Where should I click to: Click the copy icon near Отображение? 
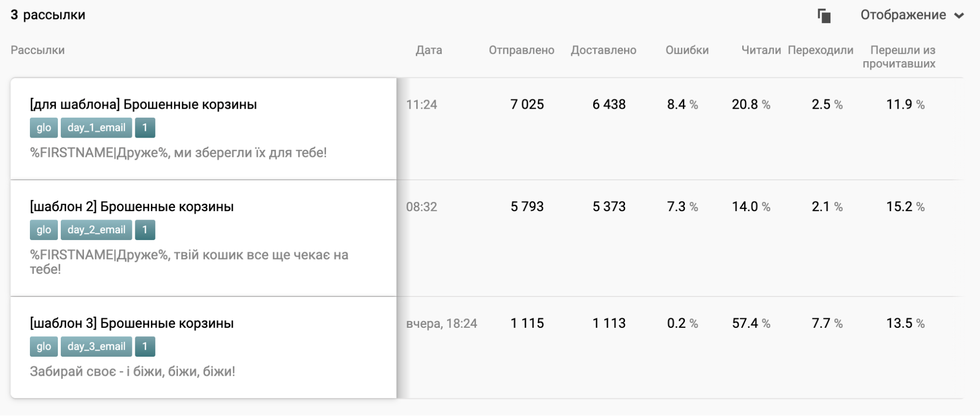(824, 16)
